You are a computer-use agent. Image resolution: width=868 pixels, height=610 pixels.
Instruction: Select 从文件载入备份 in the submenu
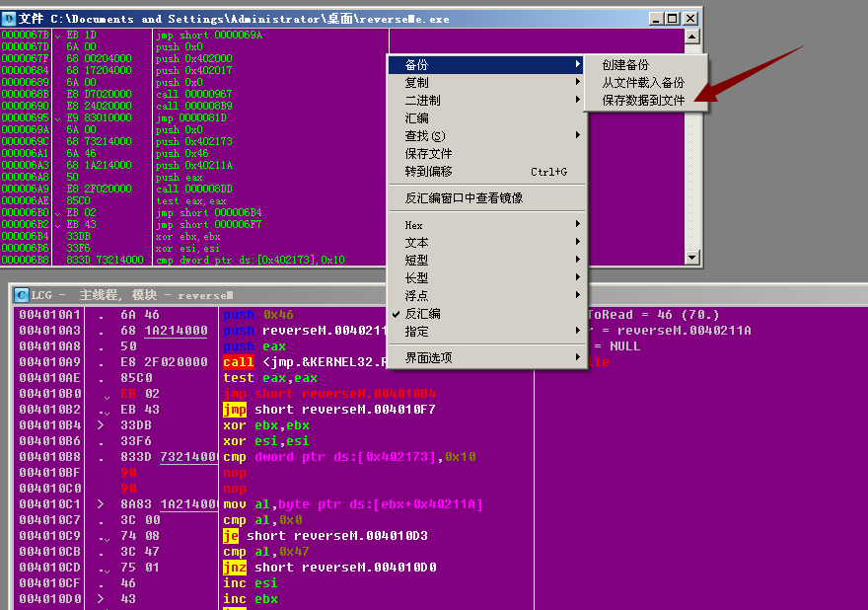click(x=645, y=83)
